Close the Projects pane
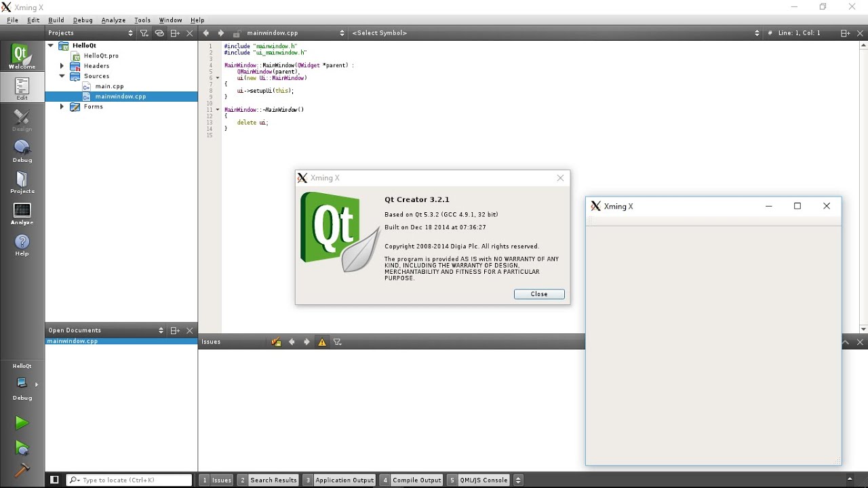This screenshot has width=868, height=488. coord(190,33)
